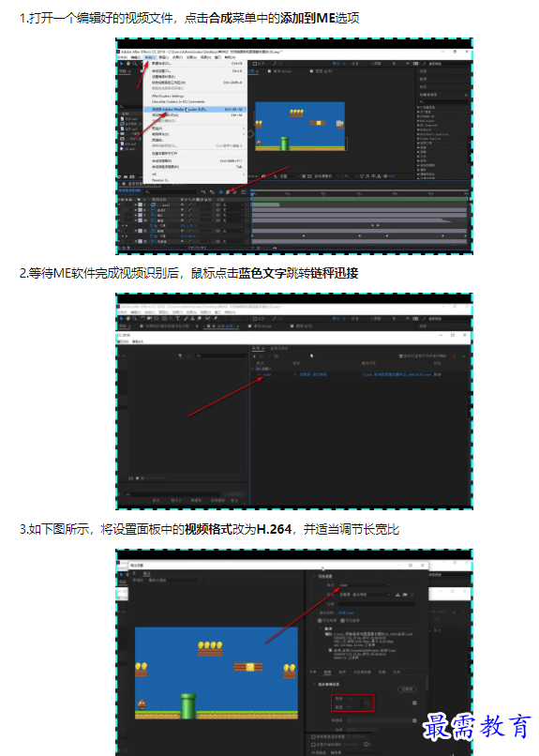Image resolution: width=539 pixels, height=756 pixels.
Task: Click the save preset icon in export settings
Action: (397, 595)
